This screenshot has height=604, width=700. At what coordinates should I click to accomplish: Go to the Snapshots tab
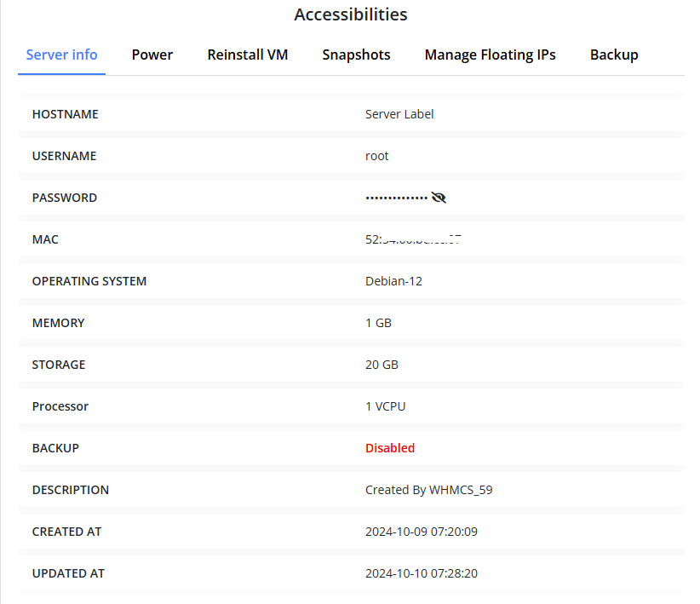pyautogui.click(x=356, y=55)
